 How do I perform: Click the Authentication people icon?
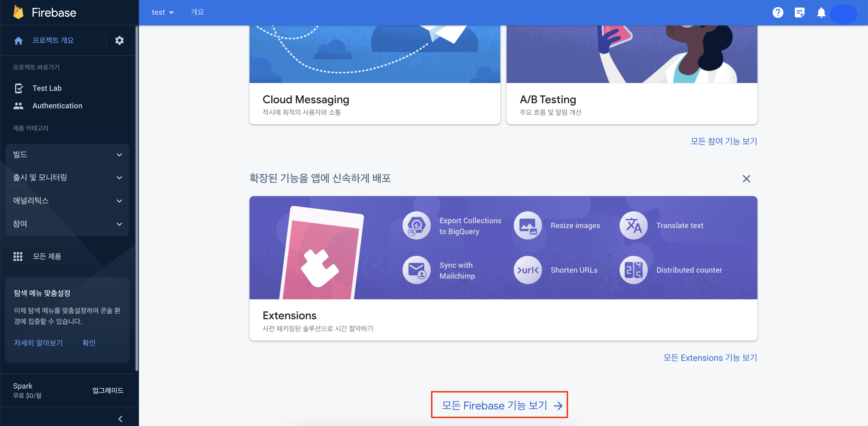pos(18,106)
